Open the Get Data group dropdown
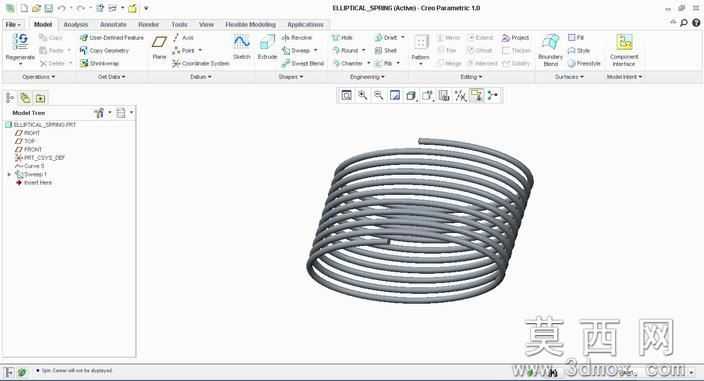The width and height of the screenshot is (704, 381). click(x=112, y=77)
